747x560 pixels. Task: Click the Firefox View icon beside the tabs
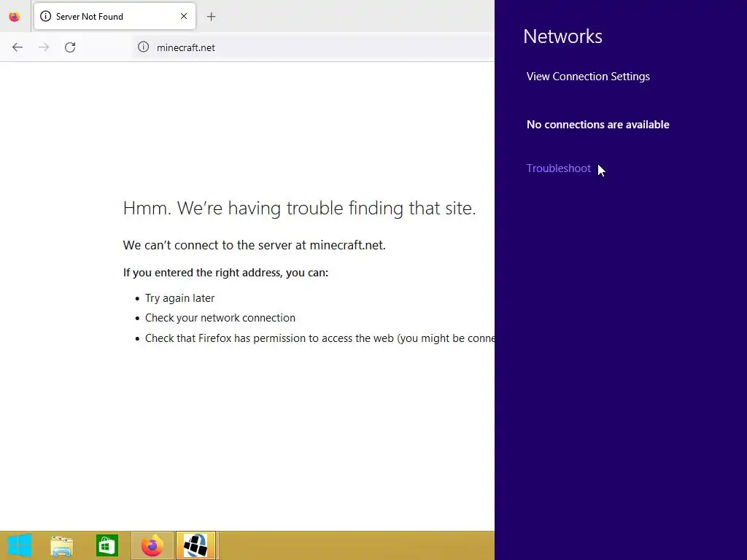(x=15, y=17)
